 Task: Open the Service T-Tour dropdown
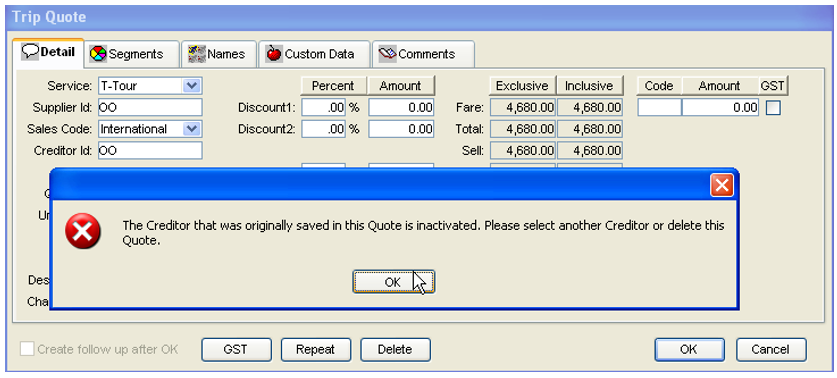tap(191, 85)
